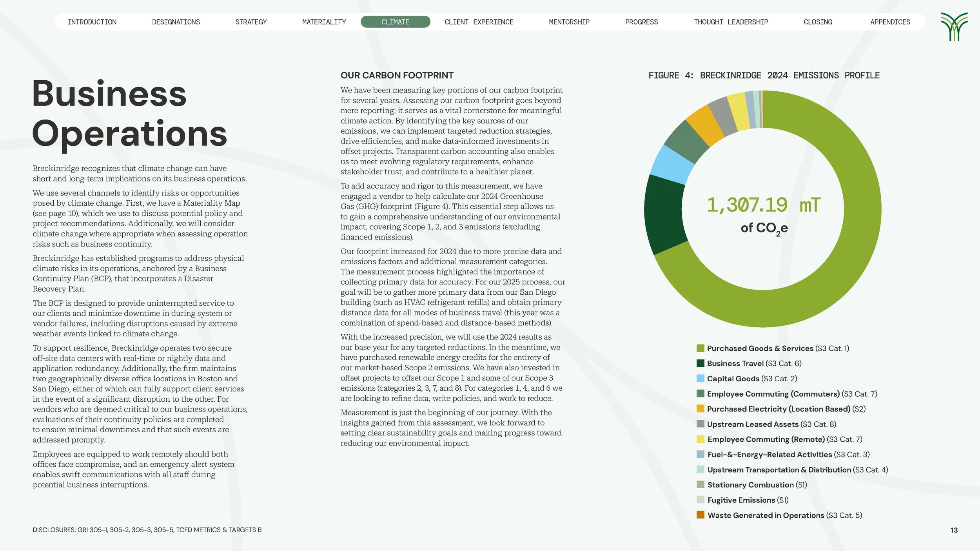This screenshot has width=980, height=551.
Task: Click 'Waste Generated in Operations' legend label
Action: pyautogui.click(x=766, y=515)
